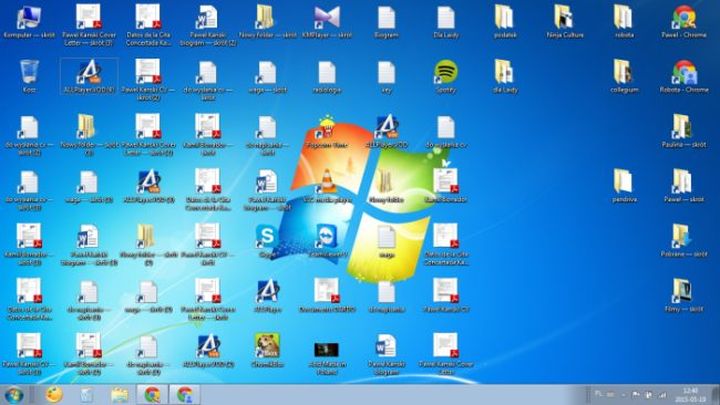Open the Action Center flag icon

click(x=636, y=395)
